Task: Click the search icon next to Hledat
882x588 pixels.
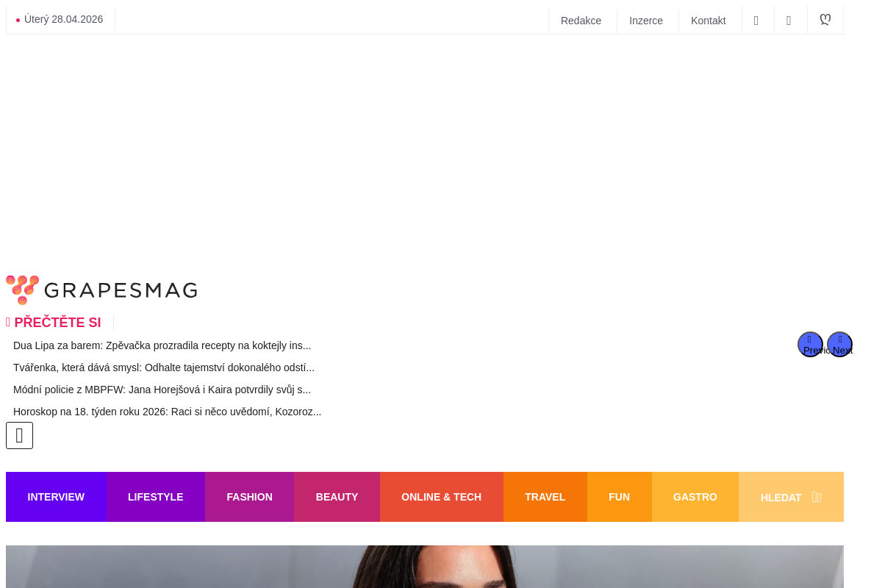Action: coord(817,498)
